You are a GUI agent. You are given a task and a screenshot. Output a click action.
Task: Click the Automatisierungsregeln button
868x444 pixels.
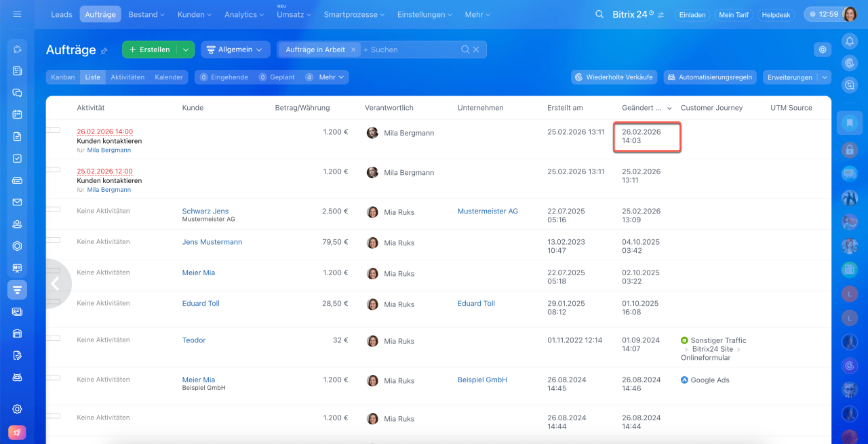tap(710, 77)
